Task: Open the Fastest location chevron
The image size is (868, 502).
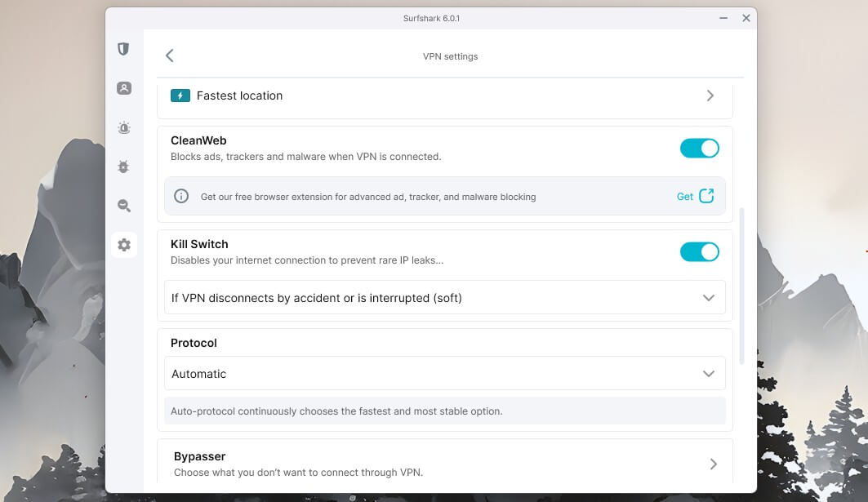Action: point(710,96)
